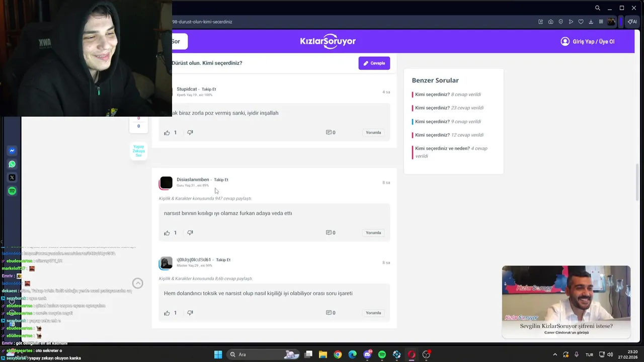
Task: Bookmark page with the heart icon
Action: pyautogui.click(x=581, y=22)
